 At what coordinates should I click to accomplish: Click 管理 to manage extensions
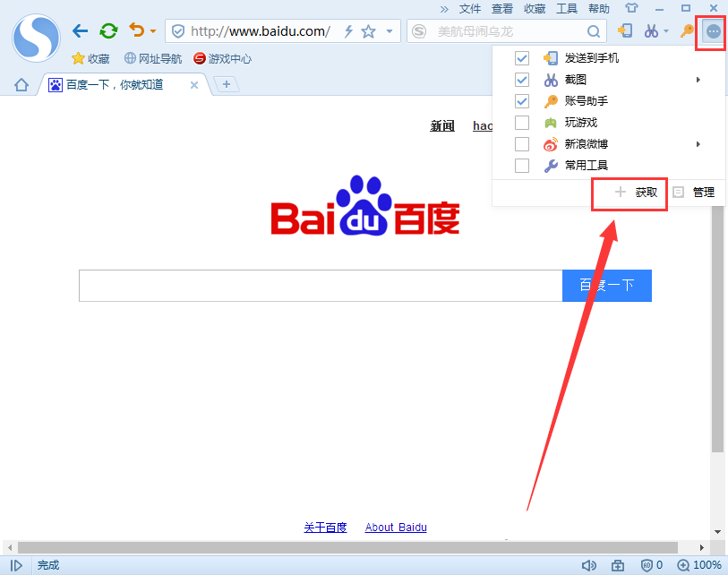tap(694, 193)
